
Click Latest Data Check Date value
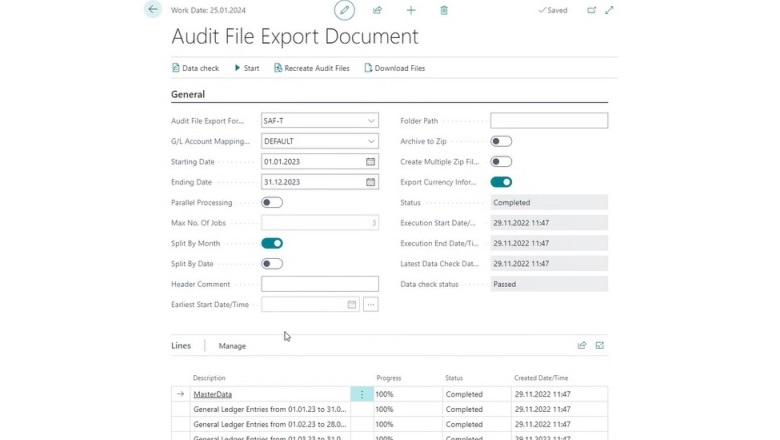click(x=549, y=264)
